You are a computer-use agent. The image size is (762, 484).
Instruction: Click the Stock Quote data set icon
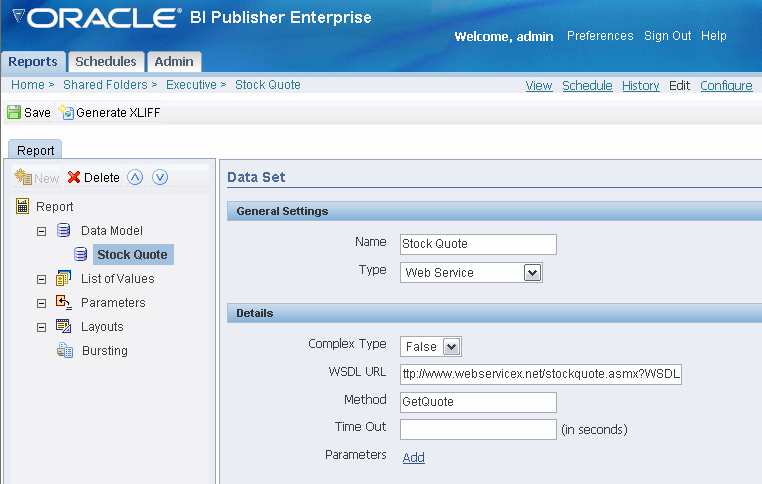[81, 254]
